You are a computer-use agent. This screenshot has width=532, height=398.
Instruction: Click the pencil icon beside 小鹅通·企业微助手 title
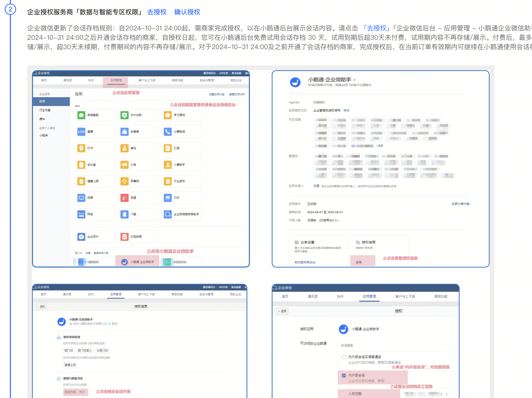(354, 80)
